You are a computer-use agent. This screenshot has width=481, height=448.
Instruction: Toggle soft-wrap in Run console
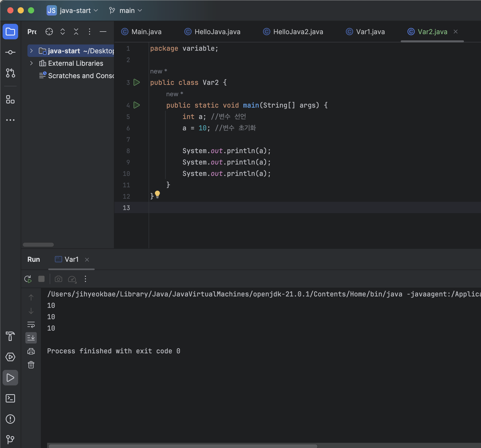click(x=31, y=324)
